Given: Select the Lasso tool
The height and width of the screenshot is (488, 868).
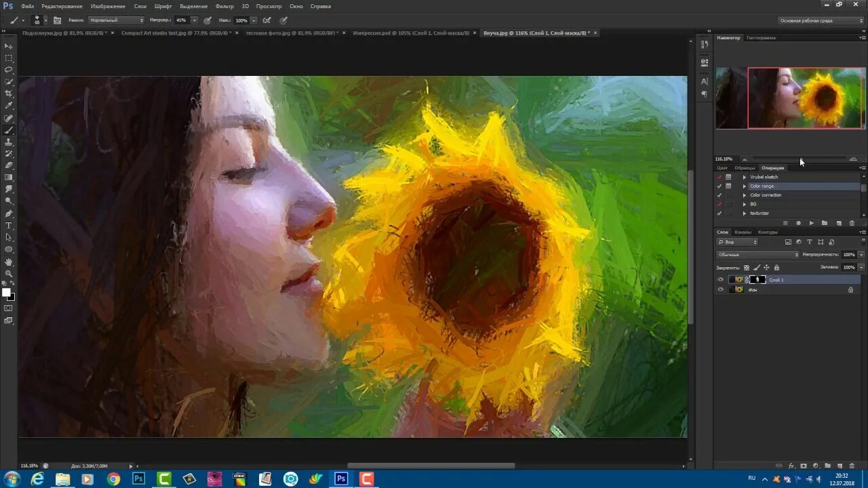Looking at the screenshot, I should tap(9, 70).
